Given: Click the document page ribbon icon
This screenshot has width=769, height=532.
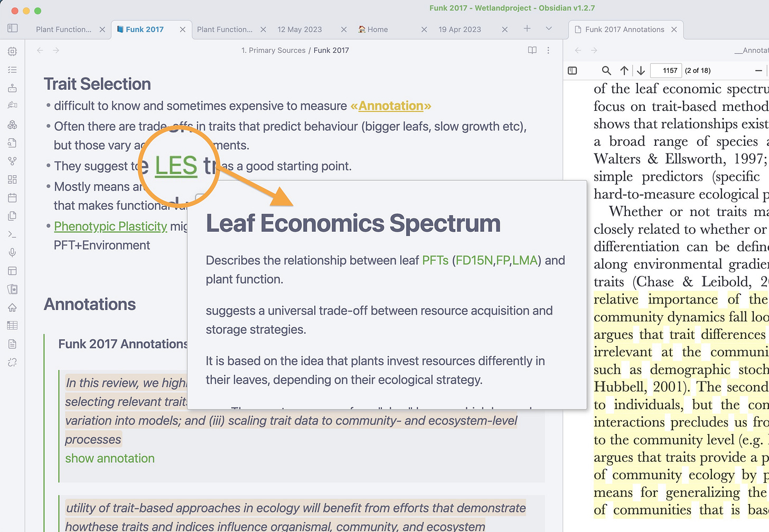Looking at the screenshot, I should 12,344.
